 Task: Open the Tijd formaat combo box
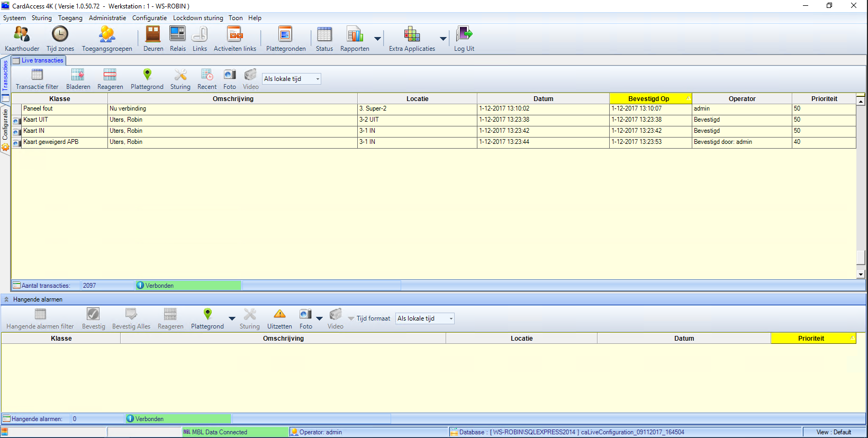point(425,318)
